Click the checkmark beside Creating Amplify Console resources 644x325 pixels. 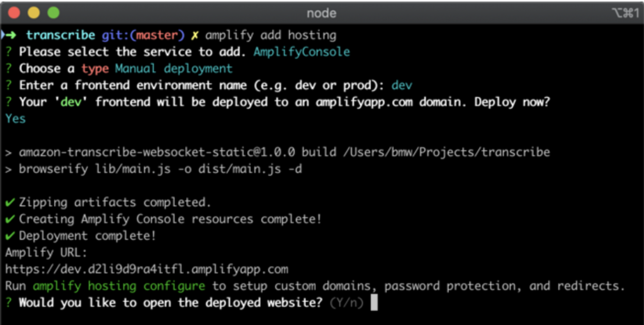tap(10, 219)
